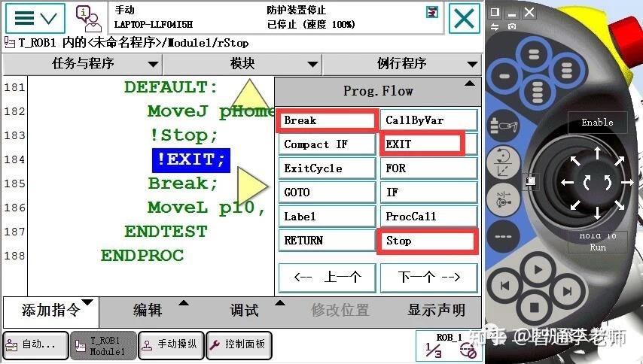This screenshot has width=643, height=364.
Task: Open 任务与程序 dropdown
Action: coord(82,64)
